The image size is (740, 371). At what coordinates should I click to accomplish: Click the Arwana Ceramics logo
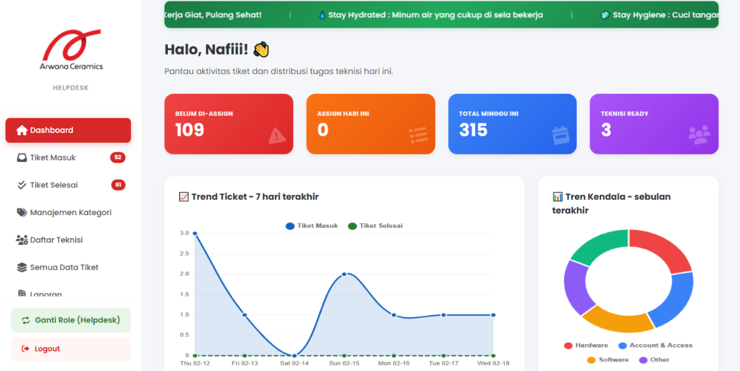(x=71, y=50)
